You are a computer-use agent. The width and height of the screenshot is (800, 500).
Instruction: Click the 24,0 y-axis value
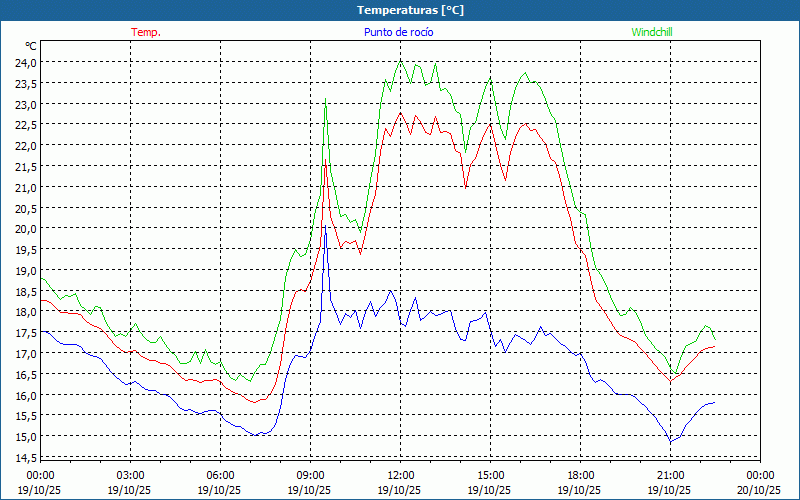[24, 62]
